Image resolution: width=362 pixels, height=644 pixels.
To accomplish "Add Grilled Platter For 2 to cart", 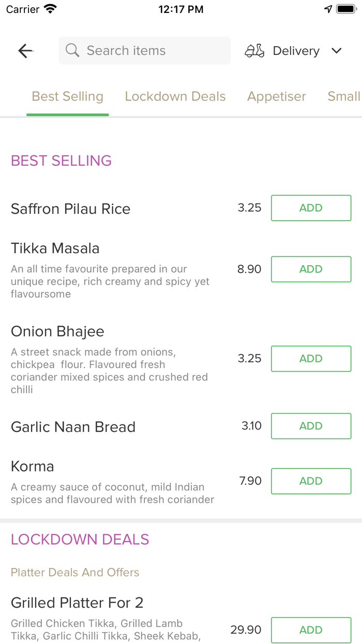I will click(311, 630).
